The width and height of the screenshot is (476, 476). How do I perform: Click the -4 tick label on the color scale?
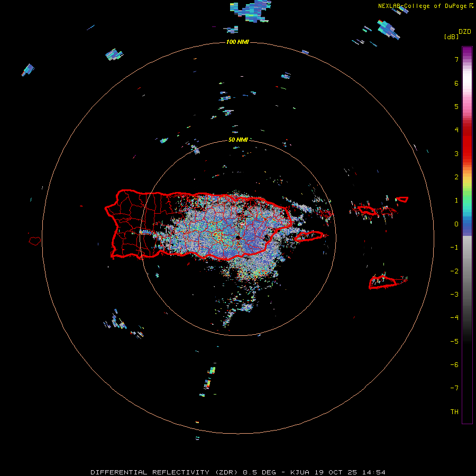click(x=454, y=317)
